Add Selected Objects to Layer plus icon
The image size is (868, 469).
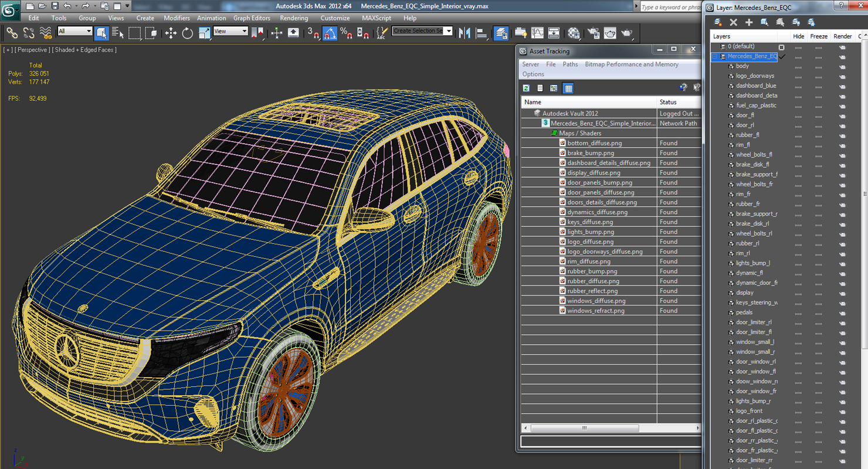tap(749, 22)
